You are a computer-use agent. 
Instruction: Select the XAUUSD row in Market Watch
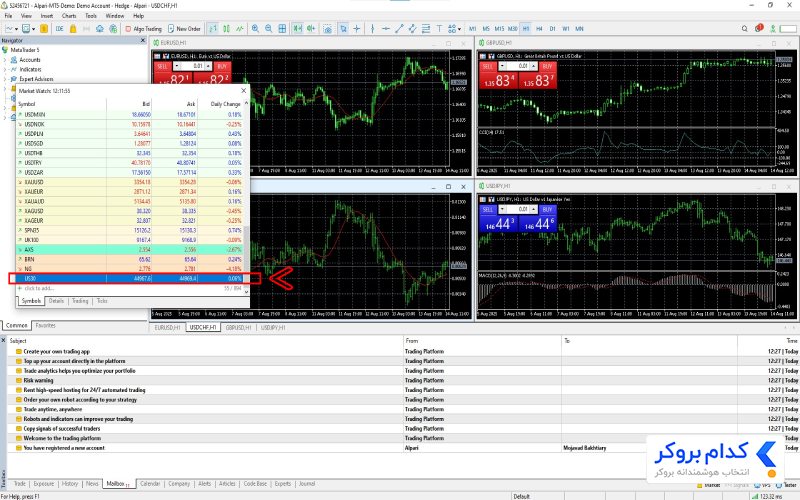[130, 182]
